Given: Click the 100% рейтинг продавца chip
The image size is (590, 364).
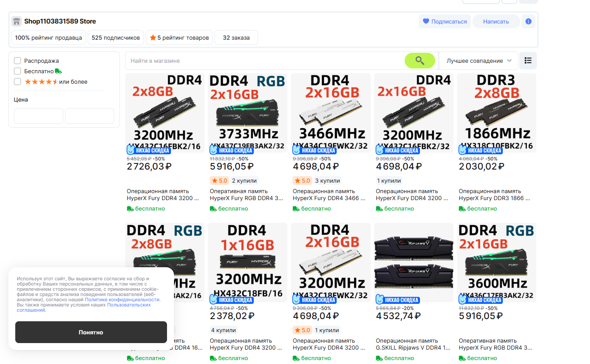Looking at the screenshot, I should pyautogui.click(x=48, y=37).
